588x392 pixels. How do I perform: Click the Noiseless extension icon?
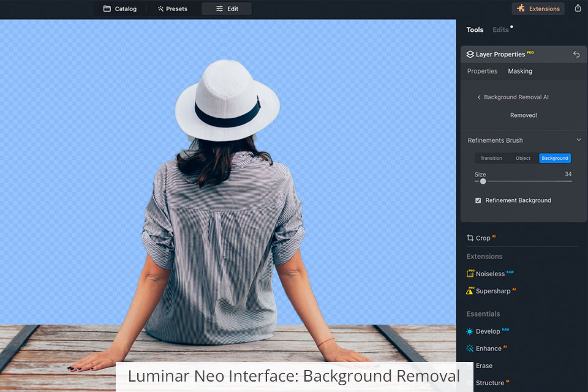[x=470, y=273]
